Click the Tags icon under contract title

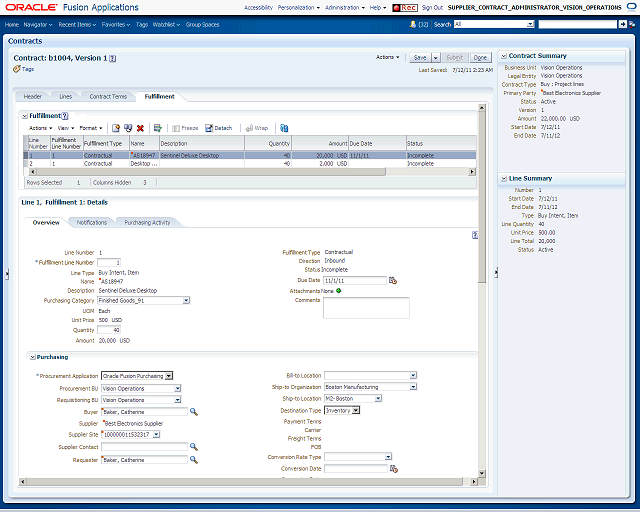[x=17, y=69]
